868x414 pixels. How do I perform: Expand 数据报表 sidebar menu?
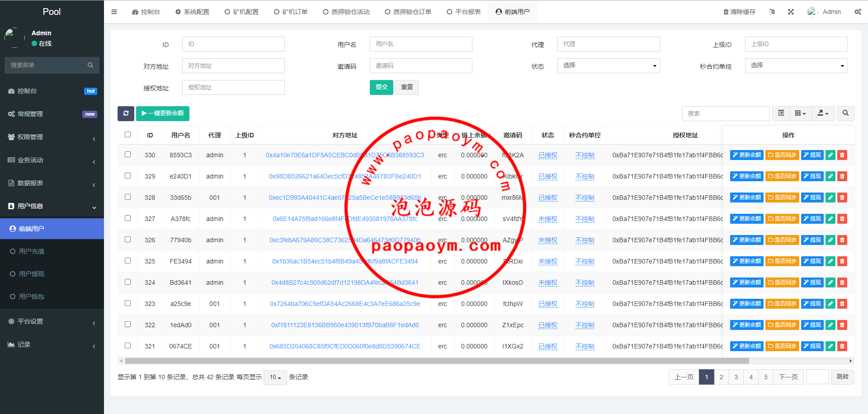tap(52, 183)
